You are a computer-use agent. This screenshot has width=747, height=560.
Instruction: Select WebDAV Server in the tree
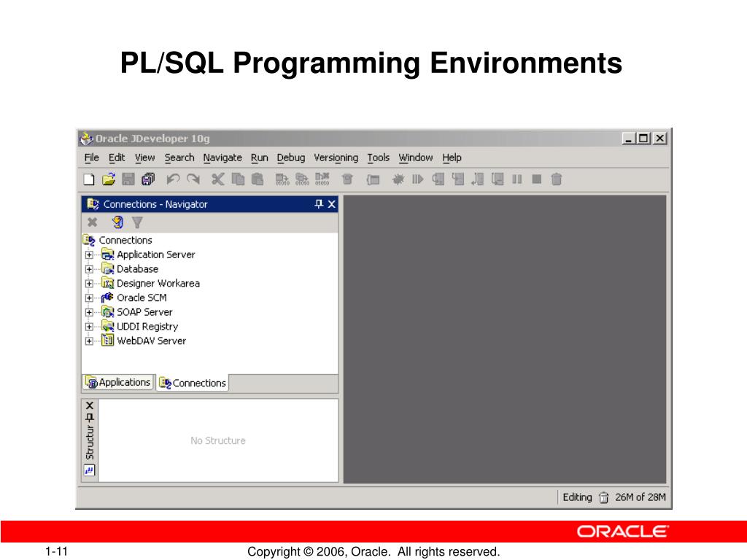click(x=152, y=341)
